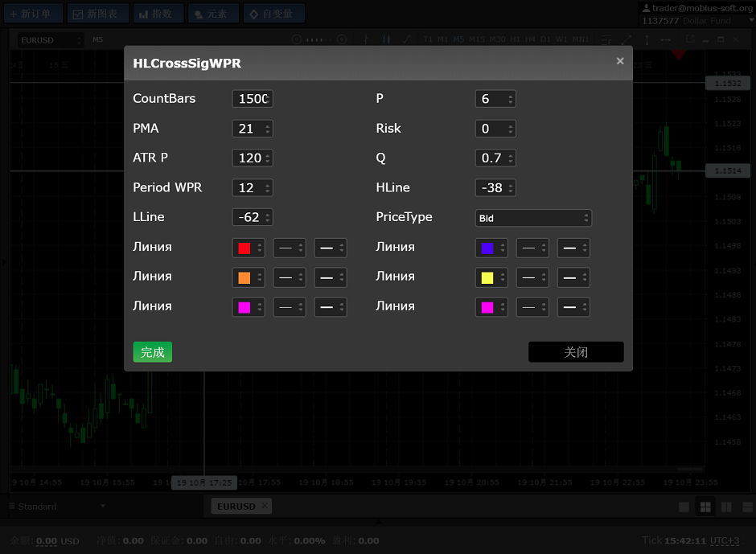This screenshot has width=756, height=554.
Task: Adjust the HLine stepper arrows
Action: click(511, 188)
